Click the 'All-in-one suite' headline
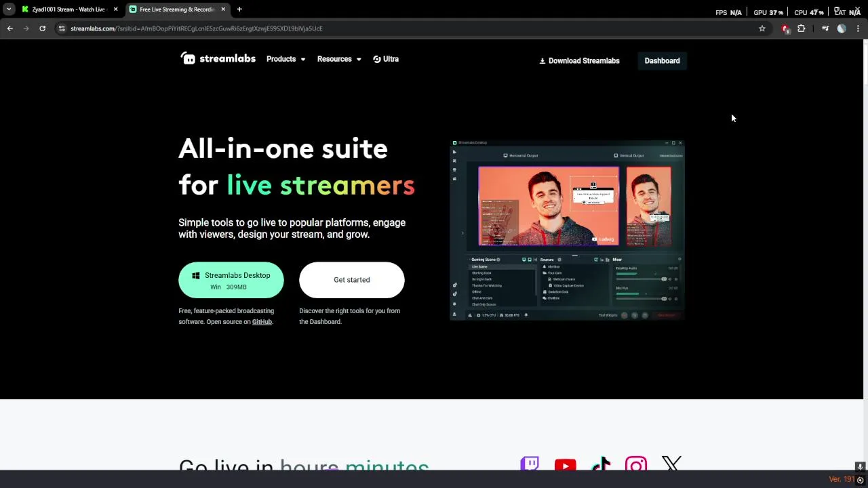This screenshot has height=488, width=868. tap(283, 148)
